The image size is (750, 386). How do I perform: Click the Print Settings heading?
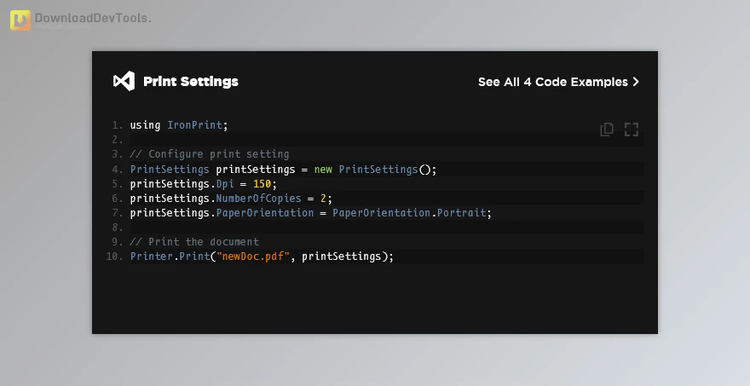191,82
